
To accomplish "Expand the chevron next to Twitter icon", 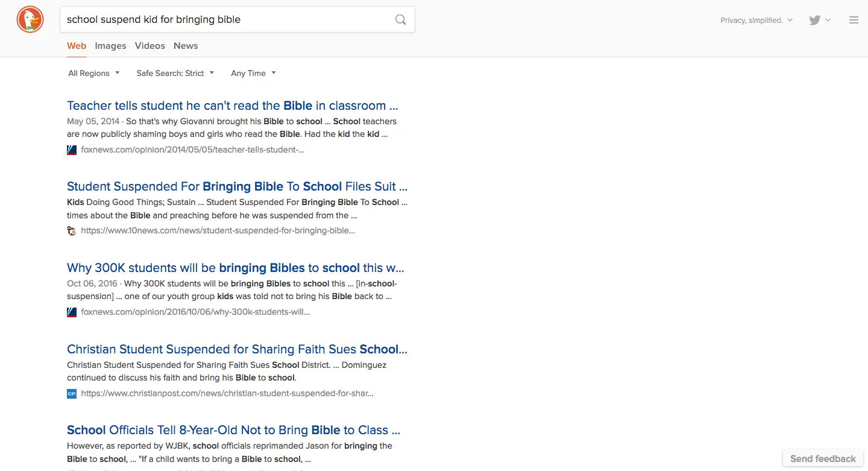I will point(828,20).
